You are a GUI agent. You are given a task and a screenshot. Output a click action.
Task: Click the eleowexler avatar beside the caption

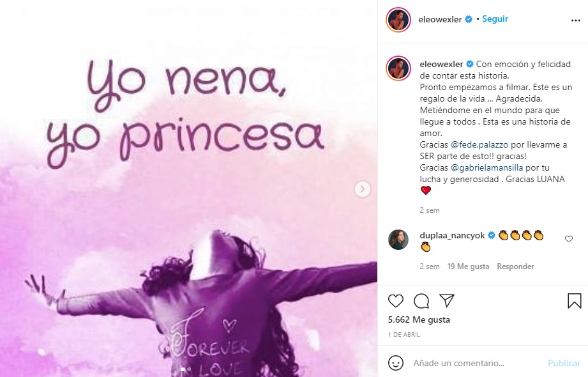pos(398,68)
